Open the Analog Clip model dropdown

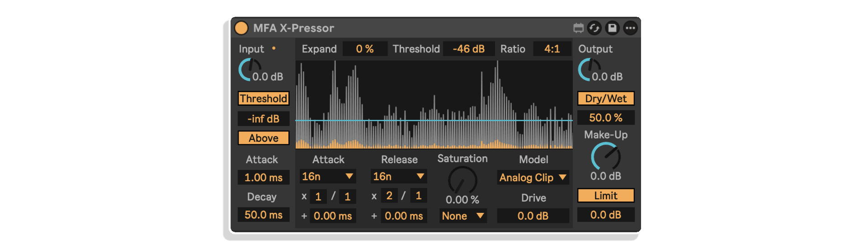coord(533,178)
